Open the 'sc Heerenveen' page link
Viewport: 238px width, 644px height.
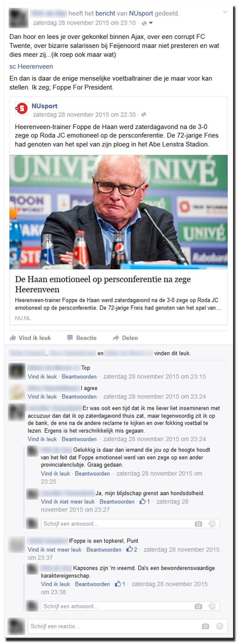click(x=31, y=66)
